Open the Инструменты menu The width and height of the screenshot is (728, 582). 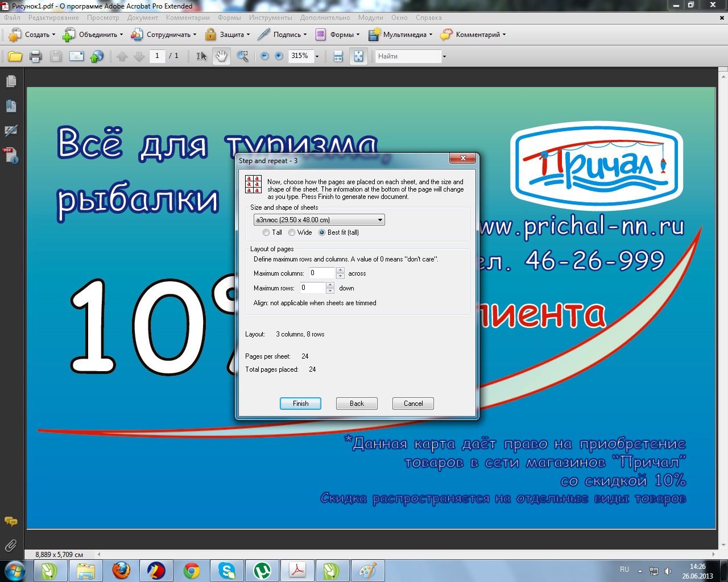270,18
